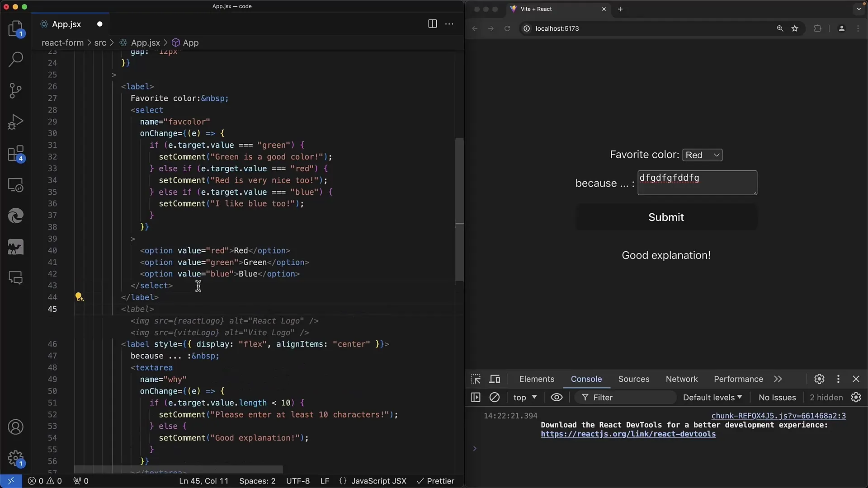Click the Prettier status bar item
Screen dimensions: 868x488
pyautogui.click(x=435, y=481)
